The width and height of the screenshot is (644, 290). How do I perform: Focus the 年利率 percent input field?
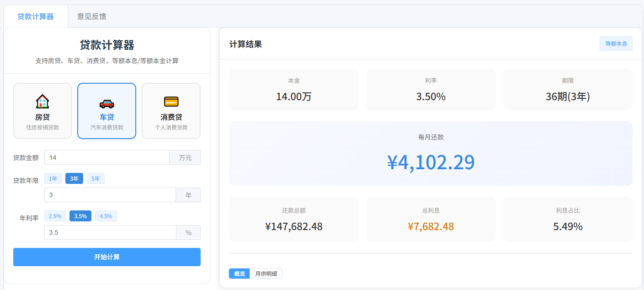point(110,232)
